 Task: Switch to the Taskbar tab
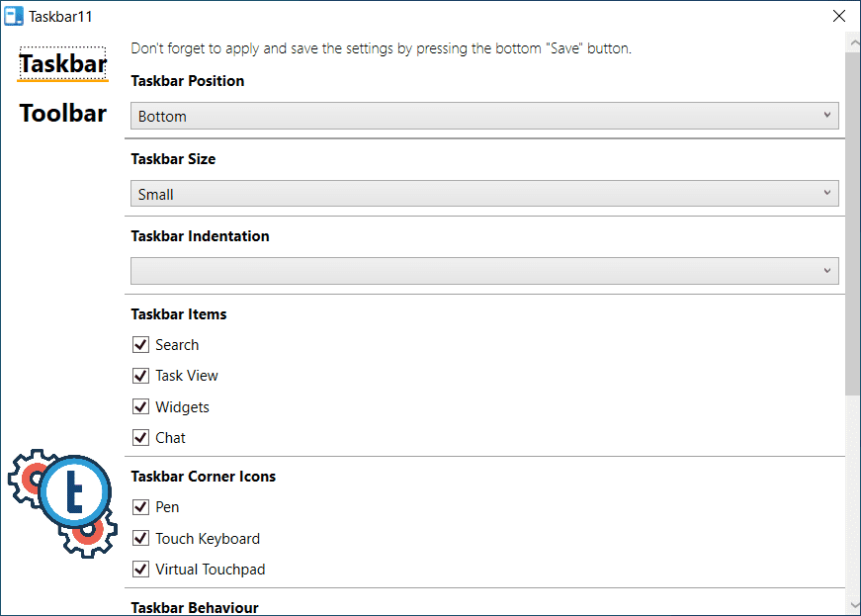[63, 64]
